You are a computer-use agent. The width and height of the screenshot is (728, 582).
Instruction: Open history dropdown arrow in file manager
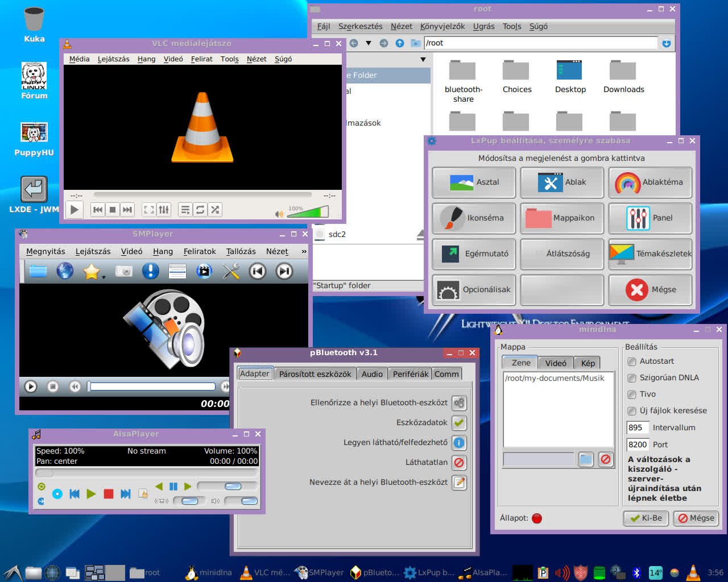[x=368, y=43]
